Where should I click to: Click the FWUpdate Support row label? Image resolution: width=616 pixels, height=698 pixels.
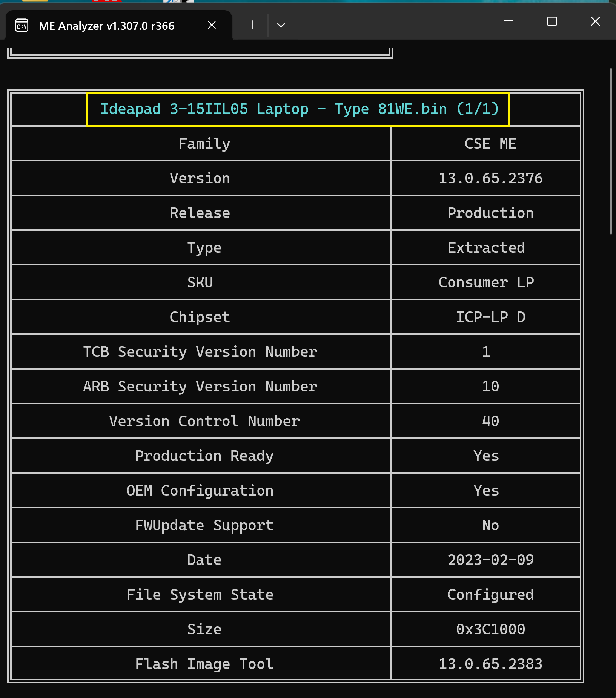(x=204, y=525)
